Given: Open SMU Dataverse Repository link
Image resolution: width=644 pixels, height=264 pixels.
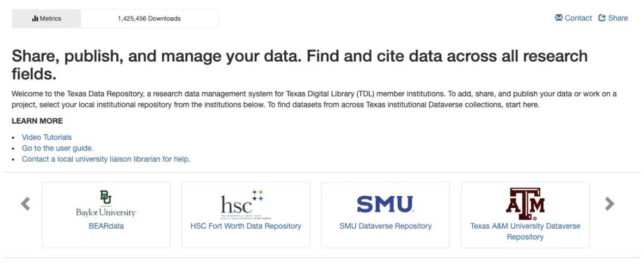Looking at the screenshot, I should (x=385, y=226).
